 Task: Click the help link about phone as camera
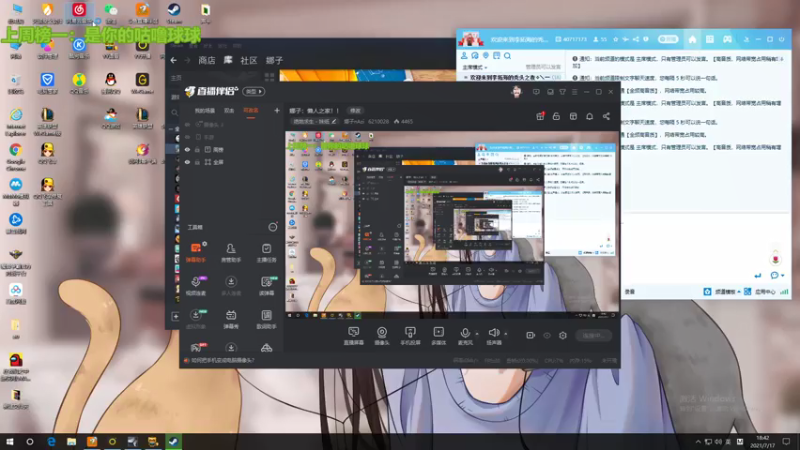click(222, 360)
